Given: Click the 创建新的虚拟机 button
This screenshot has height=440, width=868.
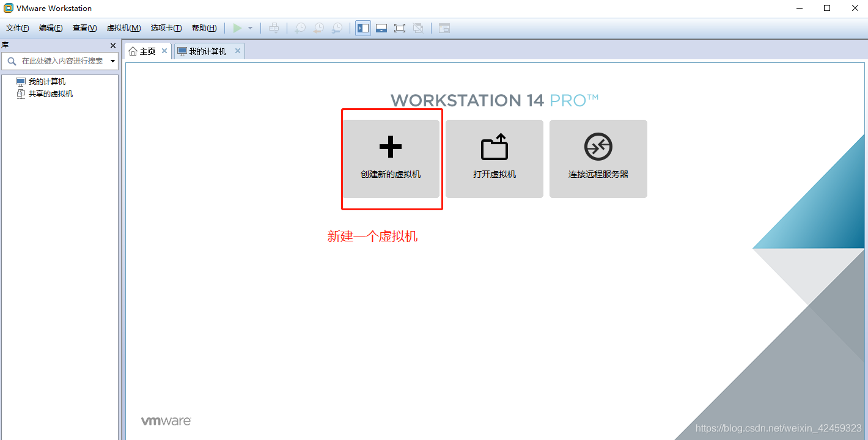Looking at the screenshot, I should click(x=391, y=159).
